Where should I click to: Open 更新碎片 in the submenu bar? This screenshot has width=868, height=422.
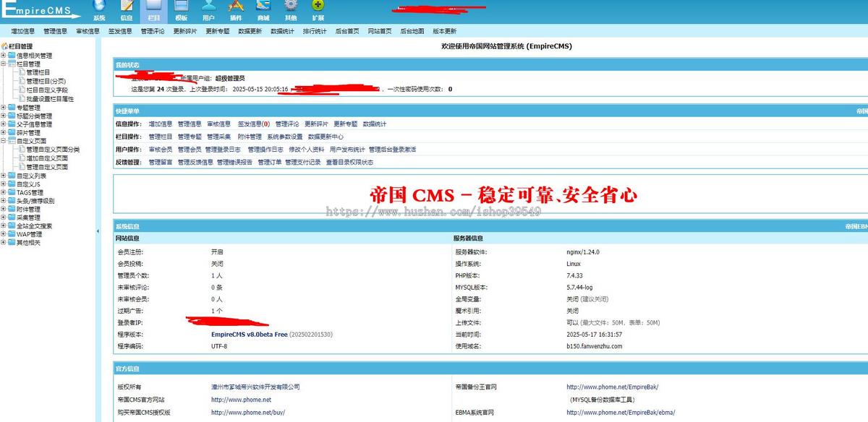[x=184, y=31]
